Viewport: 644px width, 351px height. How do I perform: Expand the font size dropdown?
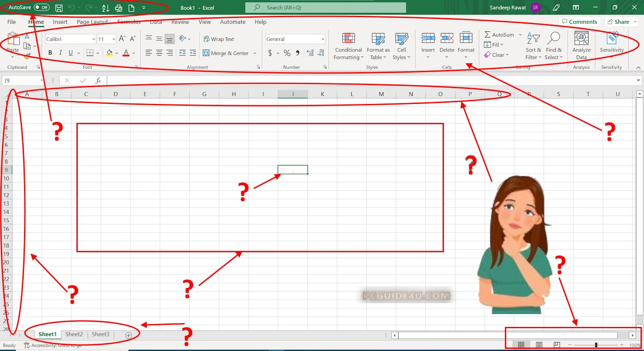click(114, 39)
